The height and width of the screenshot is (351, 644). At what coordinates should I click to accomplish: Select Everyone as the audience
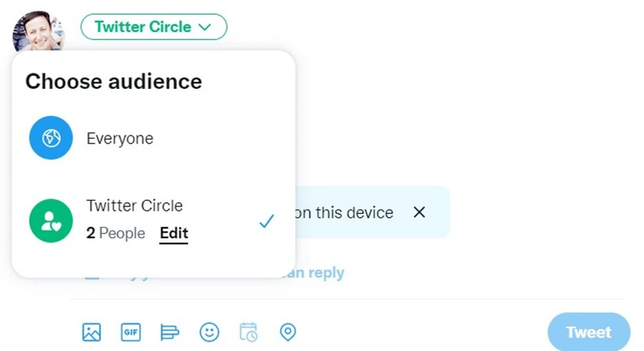[120, 139]
